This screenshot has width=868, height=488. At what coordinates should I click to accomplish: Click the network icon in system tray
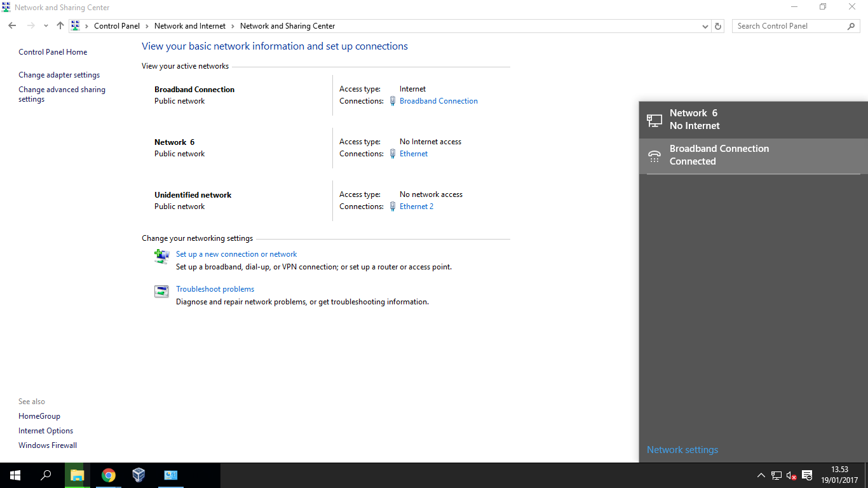pos(776,475)
